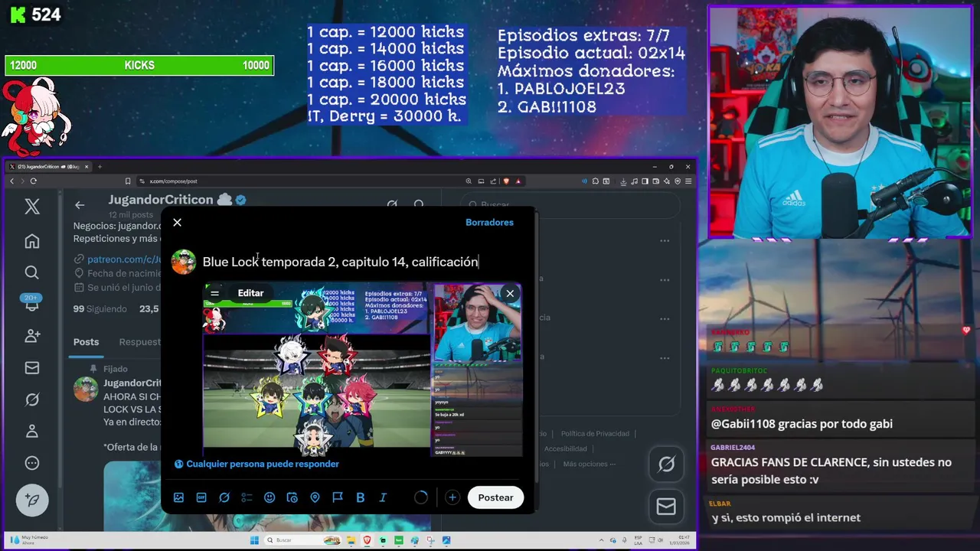This screenshot has height=551, width=980.
Task: Open Profile icon in X sidebar
Action: (32, 431)
